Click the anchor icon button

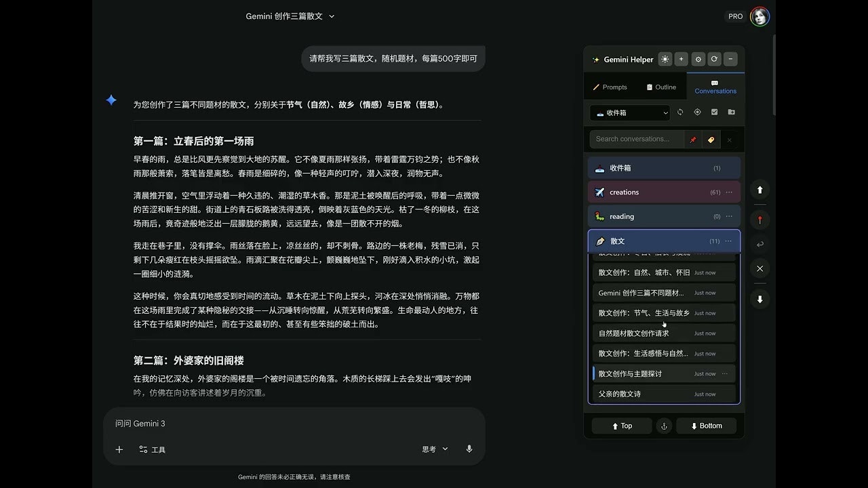[664, 426]
